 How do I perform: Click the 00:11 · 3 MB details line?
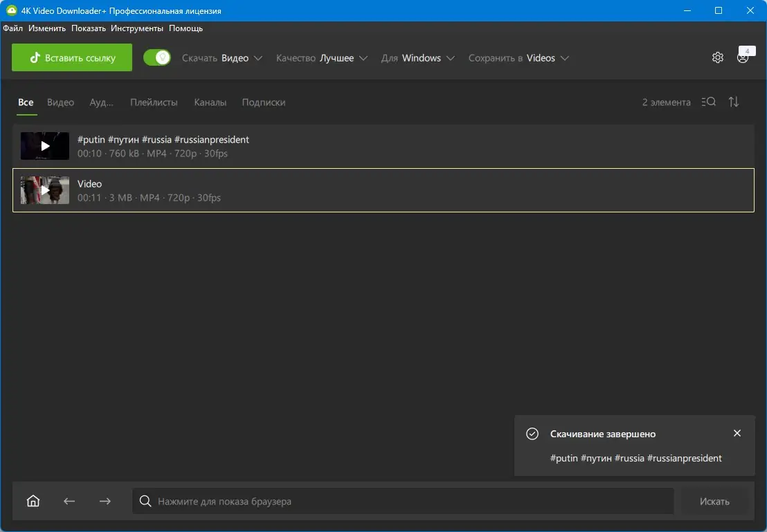tap(150, 198)
